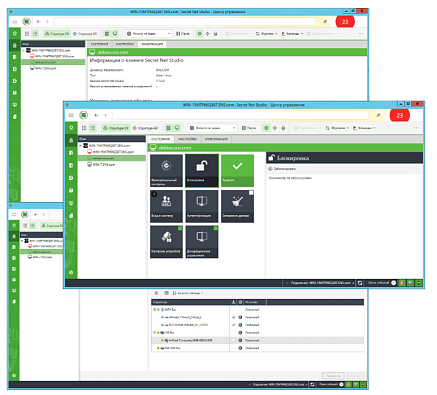Open Контроль устройств tile

(x=166, y=242)
